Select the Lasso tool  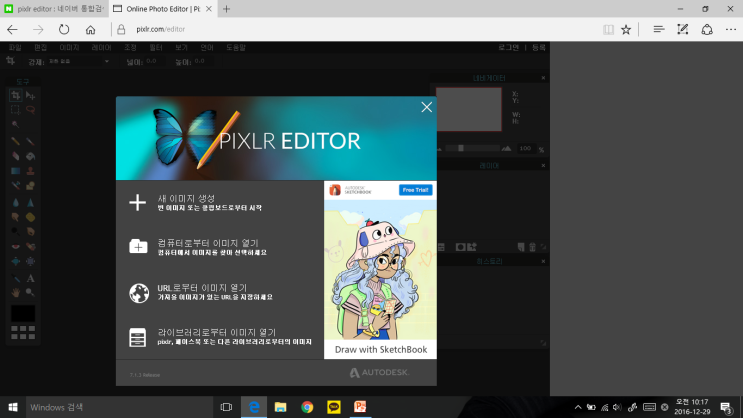point(30,110)
